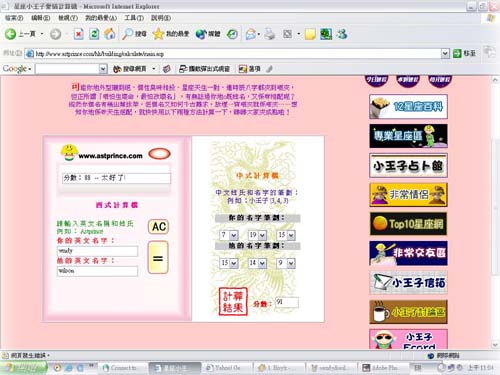
Task: Click the red oval button beside astprince.com
Action: coord(159,154)
